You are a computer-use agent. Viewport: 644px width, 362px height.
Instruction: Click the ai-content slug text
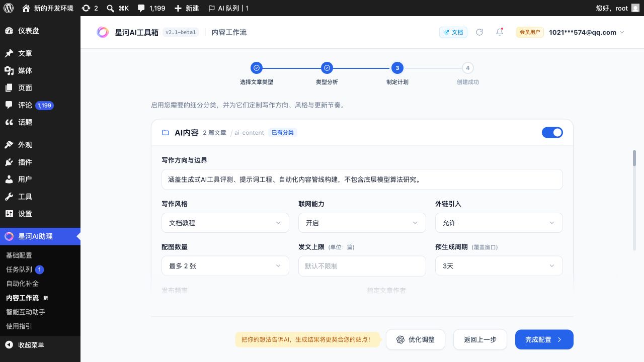point(250,133)
